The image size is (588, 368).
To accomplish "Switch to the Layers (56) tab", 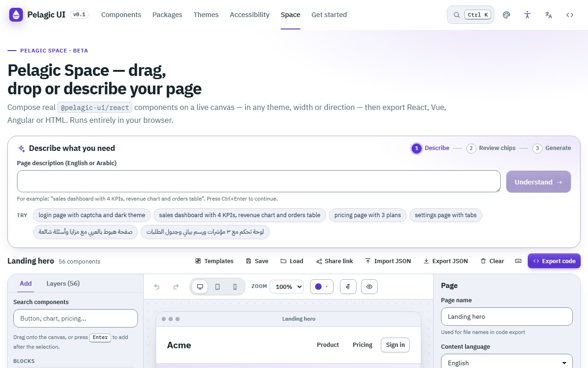I will [63, 283].
